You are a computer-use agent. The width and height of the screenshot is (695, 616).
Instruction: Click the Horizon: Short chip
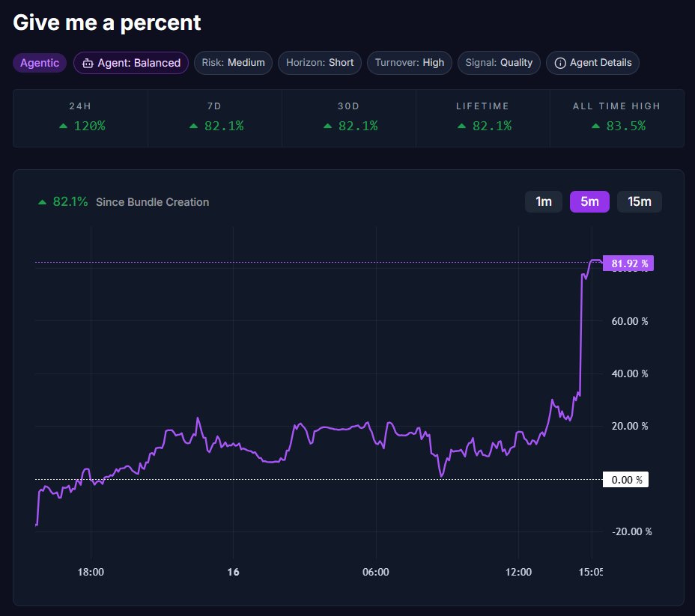(x=320, y=63)
